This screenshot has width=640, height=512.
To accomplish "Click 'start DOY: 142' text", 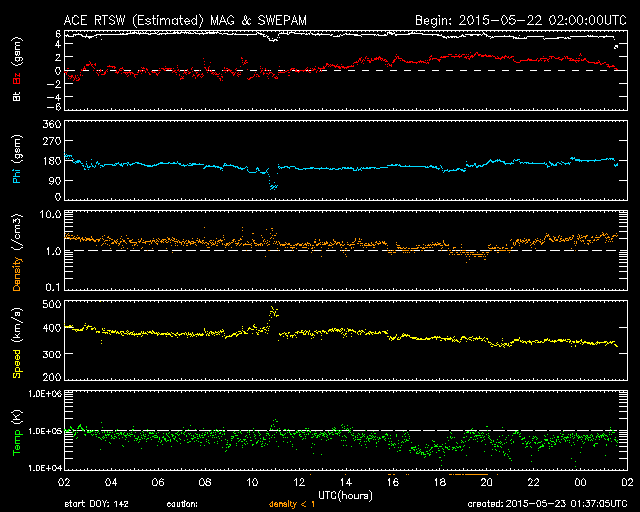I will pyautogui.click(x=96, y=504).
